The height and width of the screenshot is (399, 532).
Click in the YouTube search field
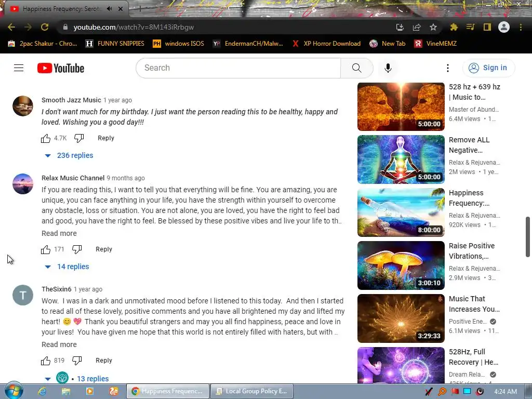pos(238,68)
